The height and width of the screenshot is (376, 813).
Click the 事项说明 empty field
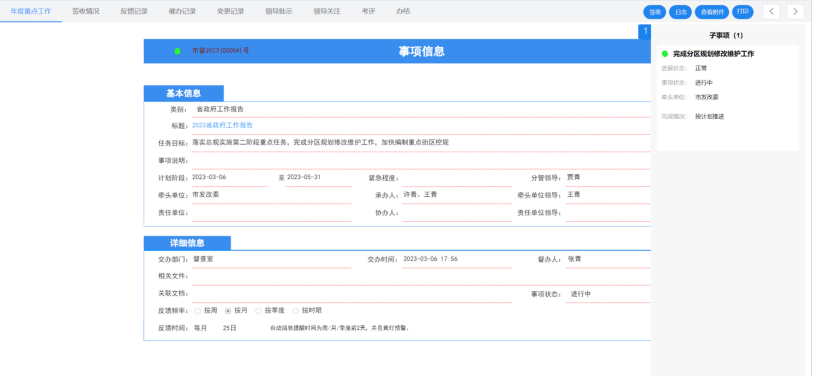click(421, 161)
